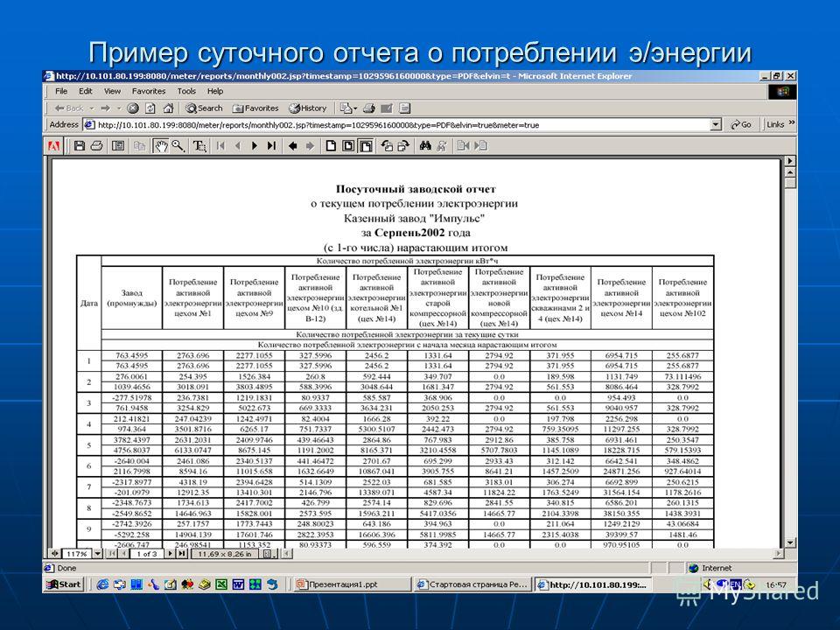Set Fit in Window page view
This screenshot has width=840, height=630.
348,146
